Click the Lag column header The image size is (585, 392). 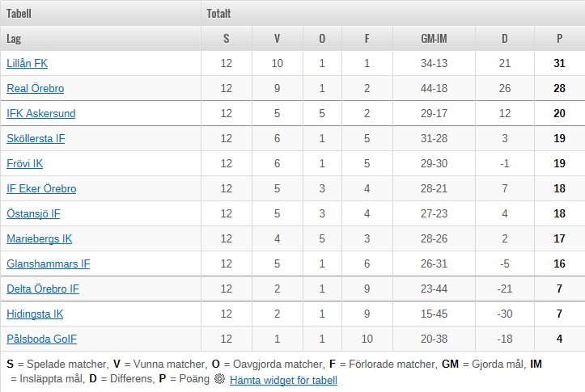[x=14, y=38]
